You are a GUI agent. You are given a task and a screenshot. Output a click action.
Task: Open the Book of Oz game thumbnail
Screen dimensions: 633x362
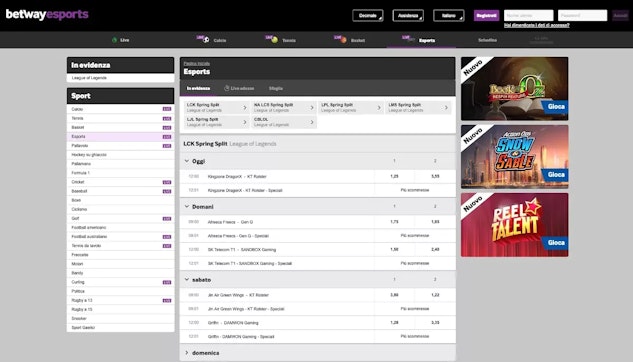(514, 89)
